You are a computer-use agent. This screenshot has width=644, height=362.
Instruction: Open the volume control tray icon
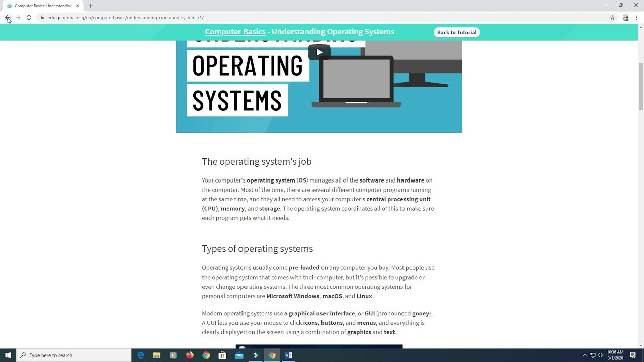click(x=600, y=355)
